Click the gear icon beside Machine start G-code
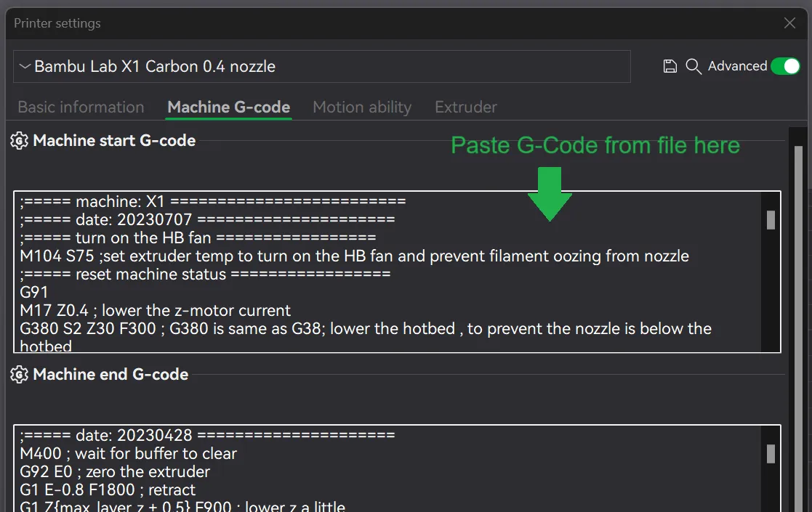Image resolution: width=812 pixels, height=512 pixels. pos(20,141)
